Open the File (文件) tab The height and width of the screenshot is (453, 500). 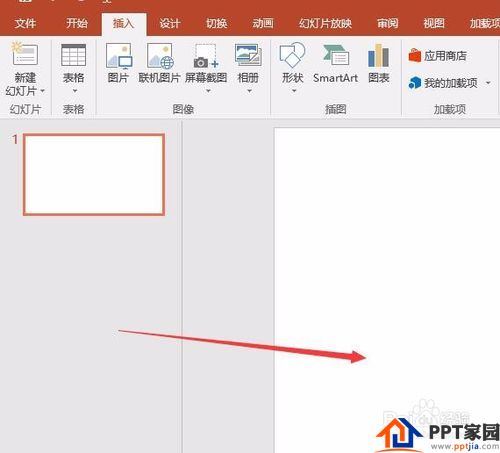click(x=25, y=23)
